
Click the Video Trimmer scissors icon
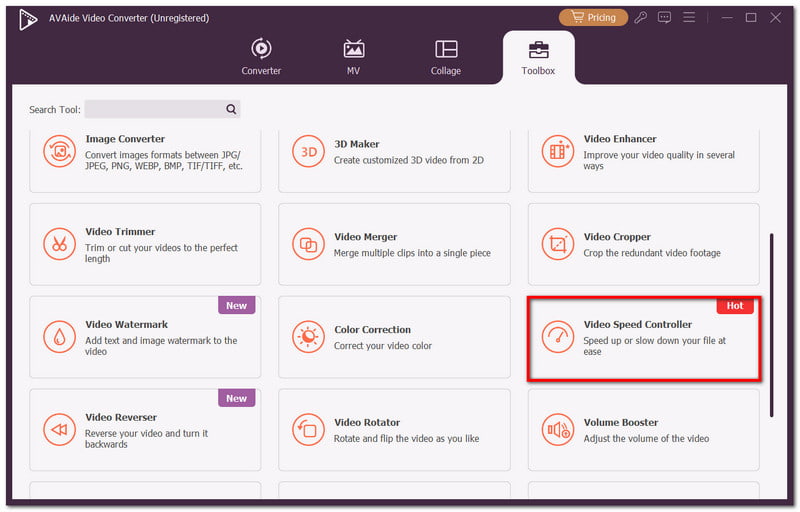[60, 244]
